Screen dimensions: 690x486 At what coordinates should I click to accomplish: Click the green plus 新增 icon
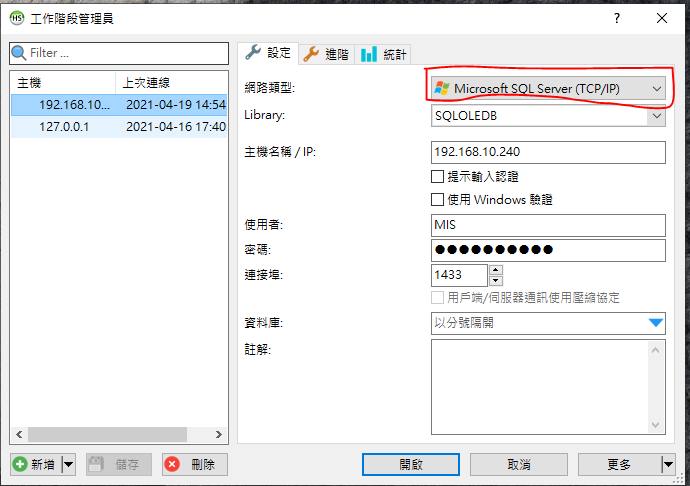(20, 464)
